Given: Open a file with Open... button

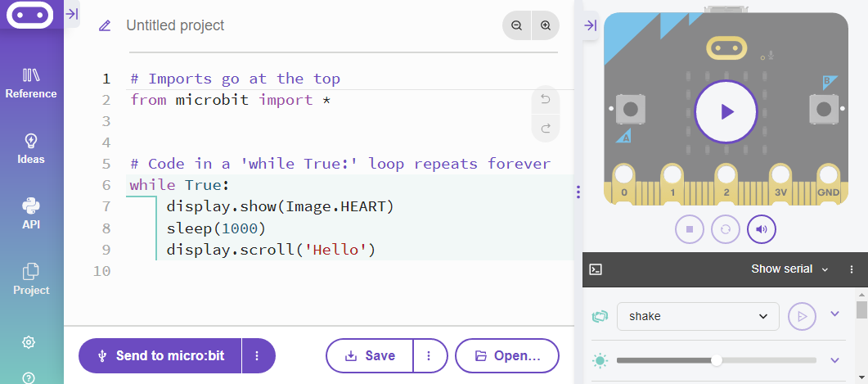Looking at the screenshot, I should [x=507, y=355].
